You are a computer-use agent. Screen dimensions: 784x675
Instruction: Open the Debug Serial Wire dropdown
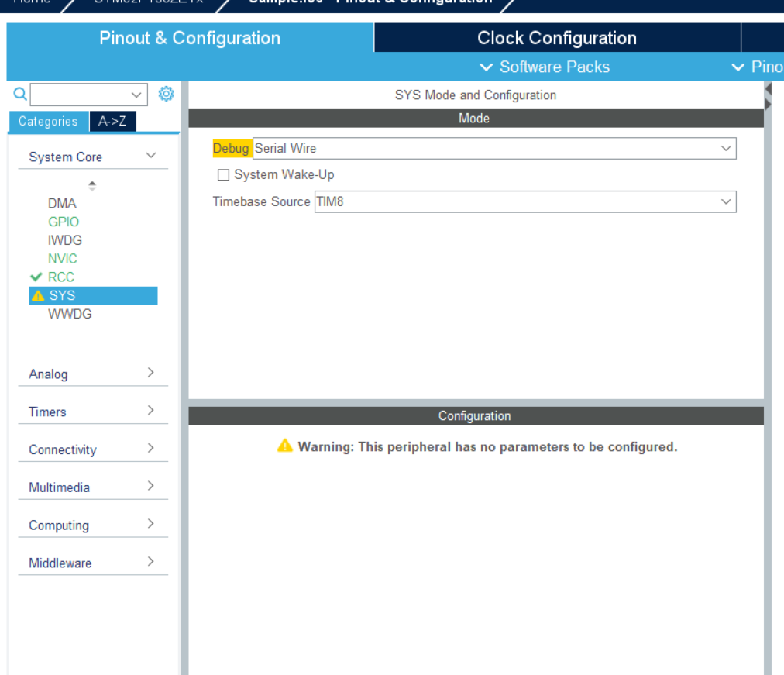494,149
